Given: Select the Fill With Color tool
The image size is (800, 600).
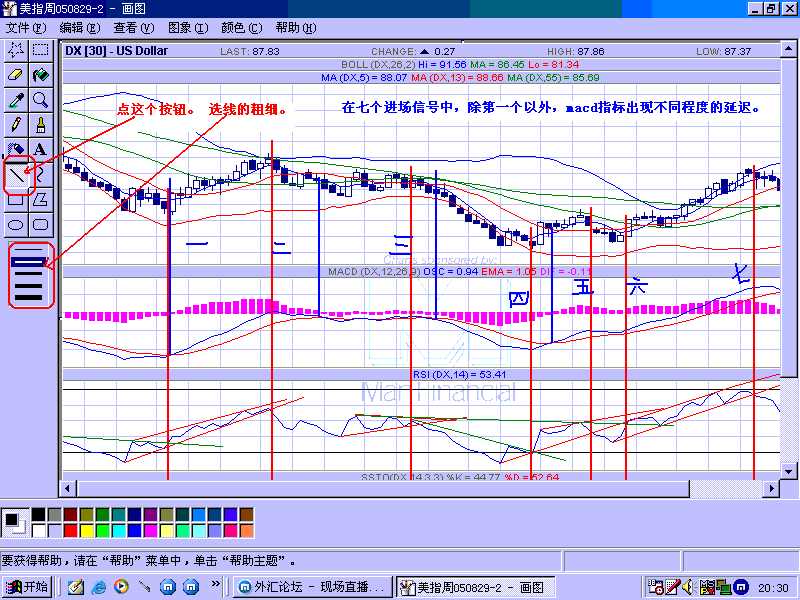Looking at the screenshot, I should pyautogui.click(x=40, y=75).
